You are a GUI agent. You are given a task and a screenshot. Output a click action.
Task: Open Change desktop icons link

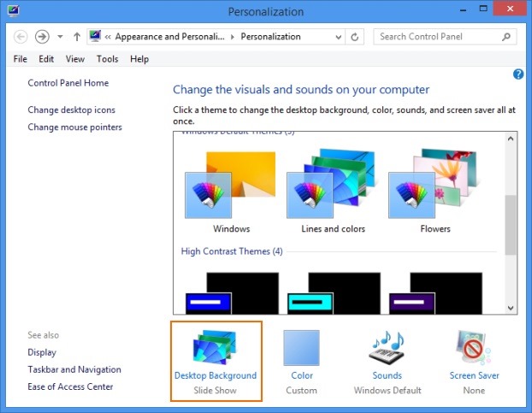click(71, 109)
